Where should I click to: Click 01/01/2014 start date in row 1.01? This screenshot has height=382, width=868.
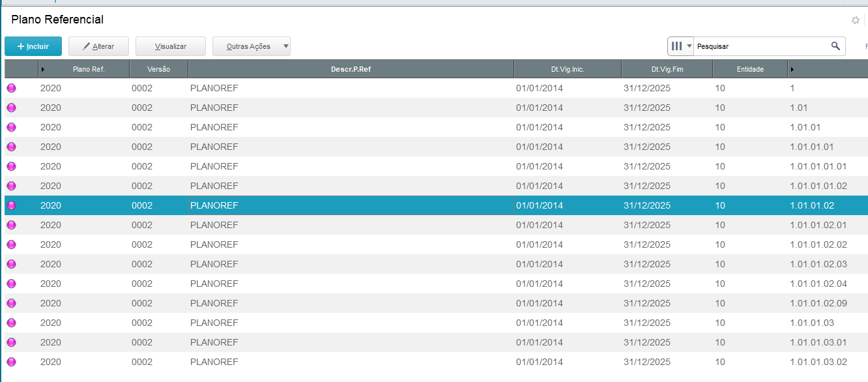(540, 108)
